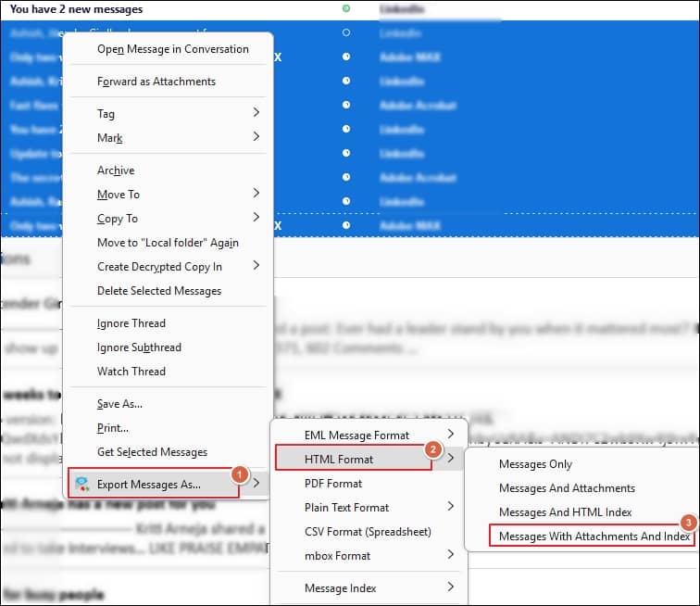This screenshot has height=606, width=700.
Task: Select Messages And Attachments option
Action: (x=567, y=488)
